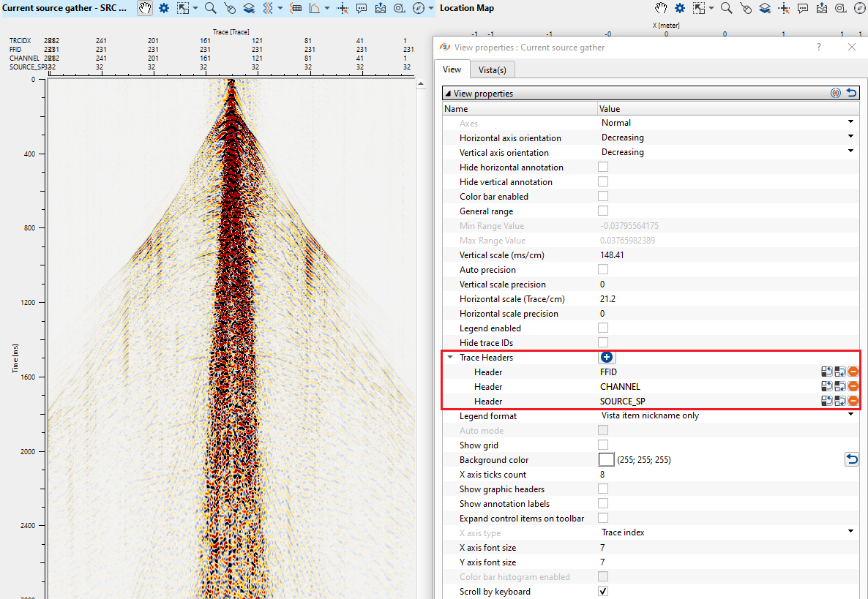Click the blue plus beside Trace Headers
The image size is (868, 599).
(x=607, y=358)
